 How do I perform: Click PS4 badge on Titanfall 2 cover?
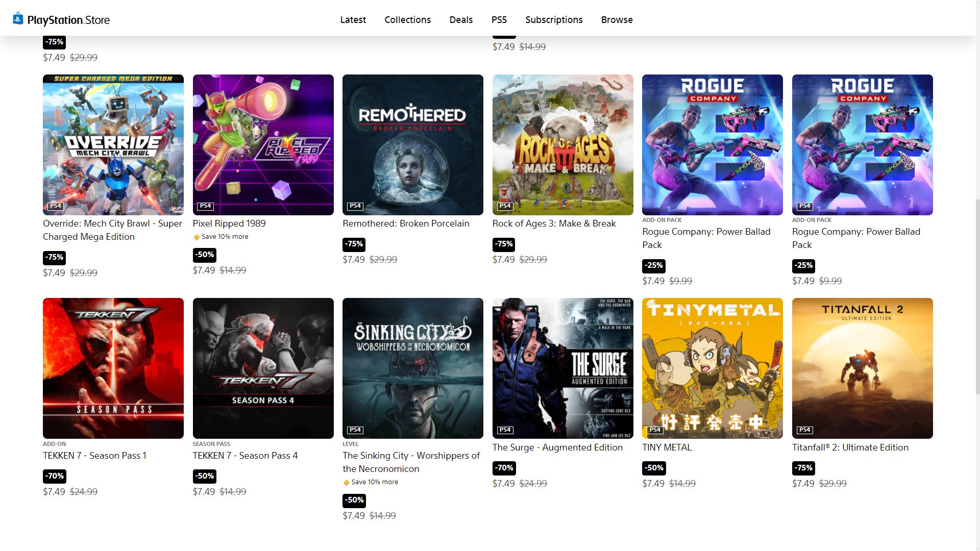pos(804,430)
